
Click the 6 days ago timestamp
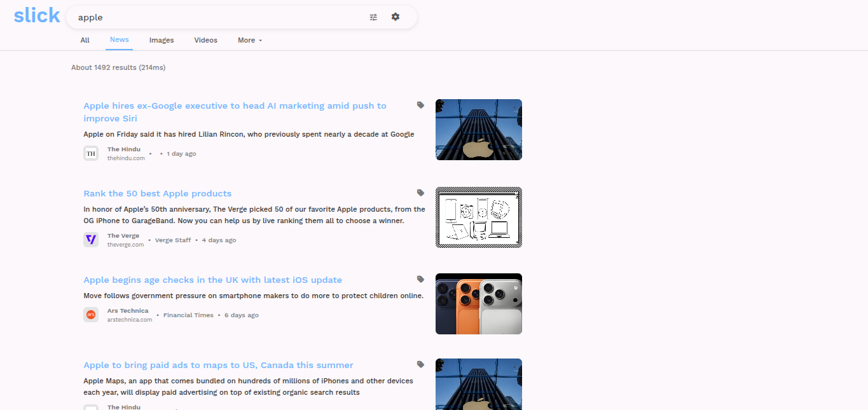click(x=242, y=315)
